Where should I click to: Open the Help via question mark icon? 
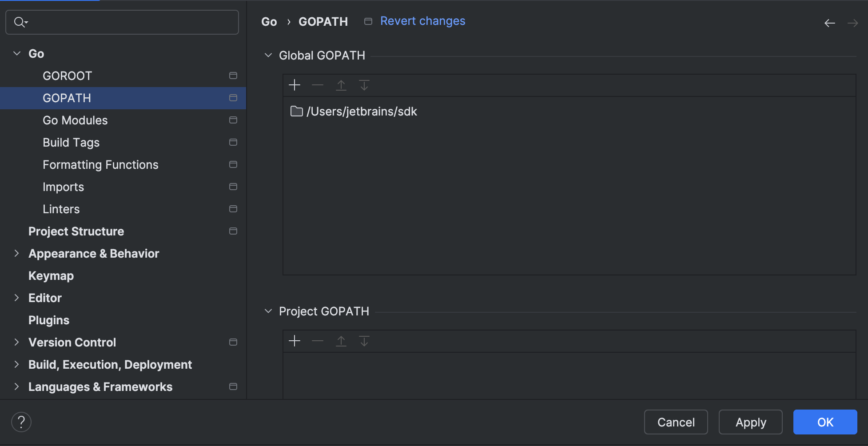pos(21,422)
